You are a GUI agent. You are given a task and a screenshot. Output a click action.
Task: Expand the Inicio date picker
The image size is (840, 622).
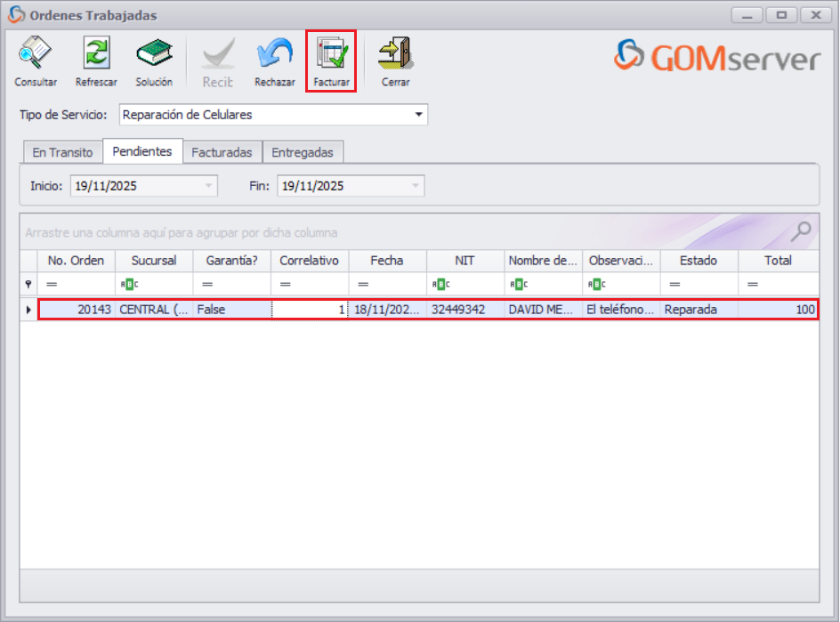click(x=206, y=185)
